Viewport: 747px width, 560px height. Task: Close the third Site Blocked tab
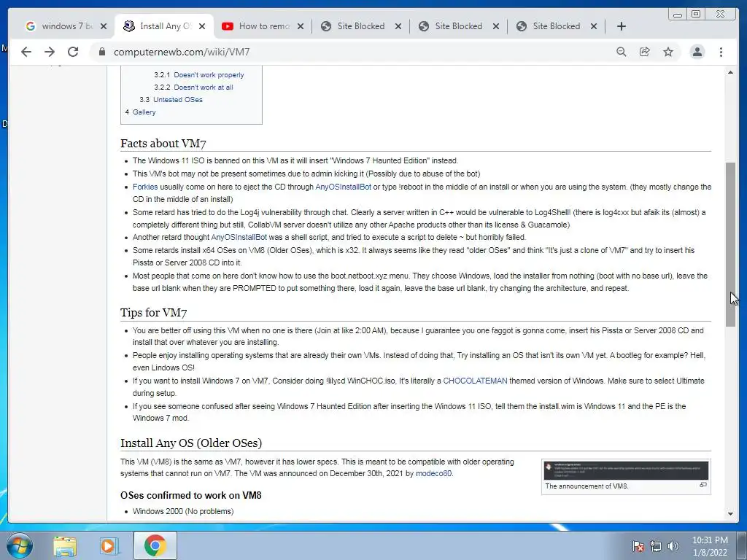pyautogui.click(x=594, y=26)
